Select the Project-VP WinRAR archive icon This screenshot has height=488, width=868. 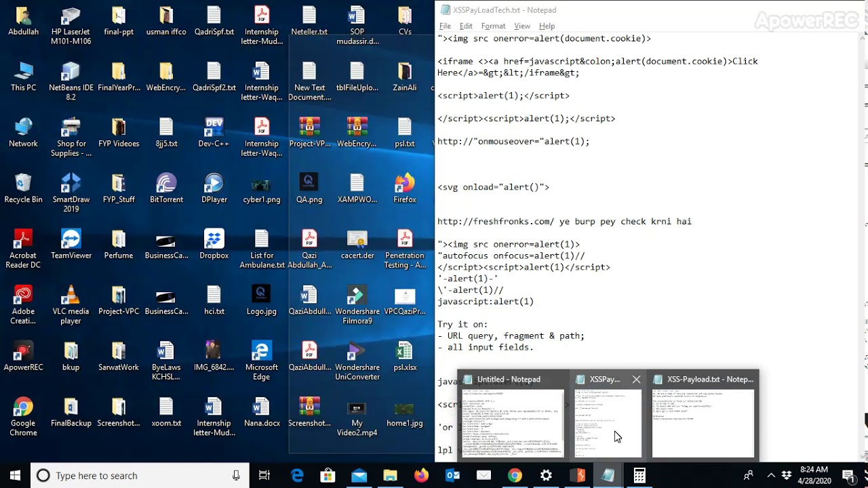pyautogui.click(x=309, y=132)
